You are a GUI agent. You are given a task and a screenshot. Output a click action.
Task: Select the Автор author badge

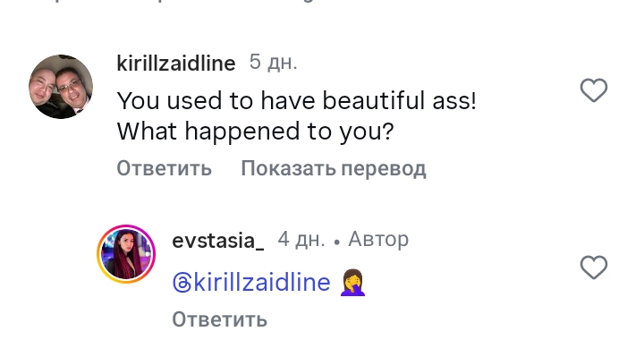point(378,239)
